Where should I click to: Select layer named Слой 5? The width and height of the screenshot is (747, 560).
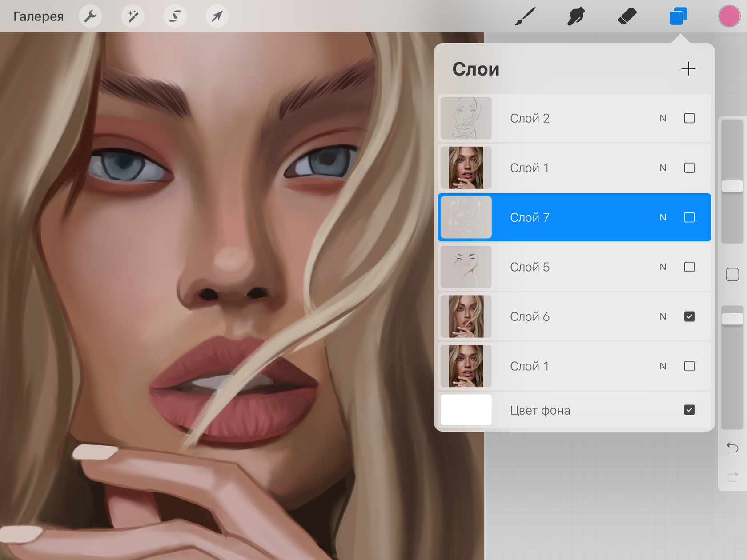pos(530,267)
